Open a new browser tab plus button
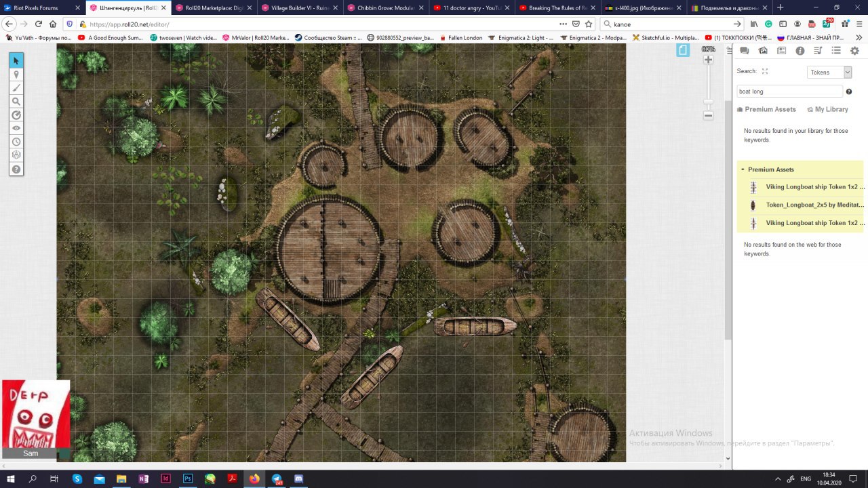Screen dimensions: 868x488 tap(780, 7)
